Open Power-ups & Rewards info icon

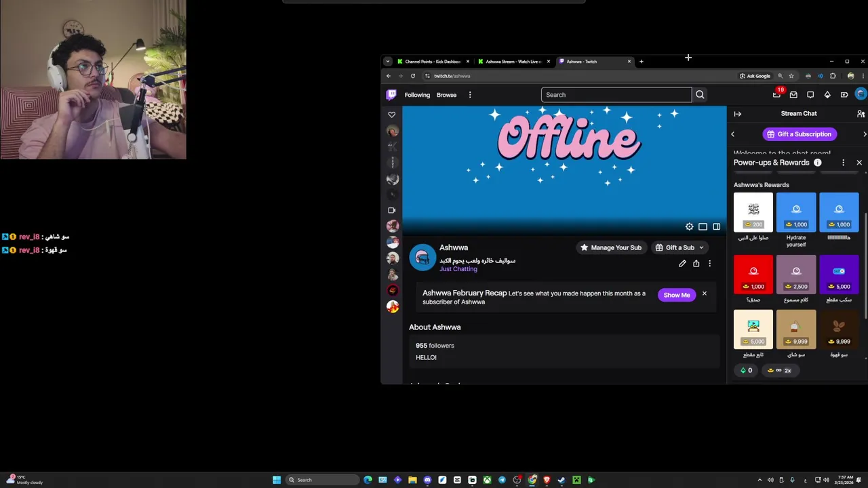(817, 163)
